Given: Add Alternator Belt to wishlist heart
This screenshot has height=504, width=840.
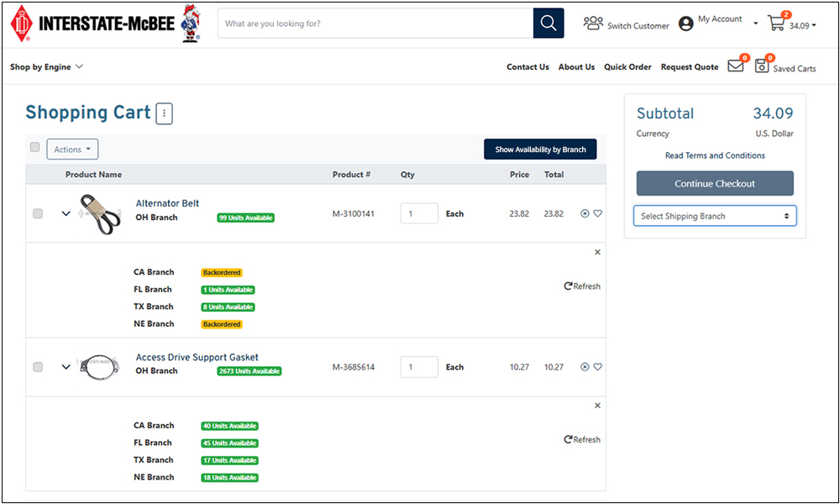Looking at the screenshot, I should pos(598,213).
